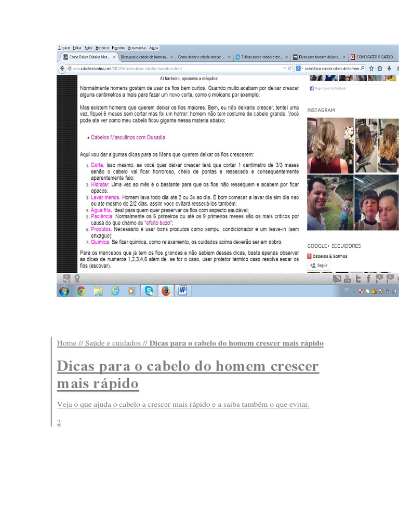Click the 'efeito bozo' link
399x532 pixels.
[x=158, y=223]
